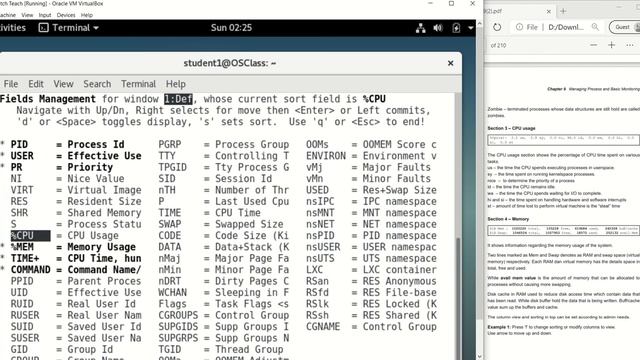Open VirtualBox Input menu
This screenshot has width=640, height=360.
(45, 15)
